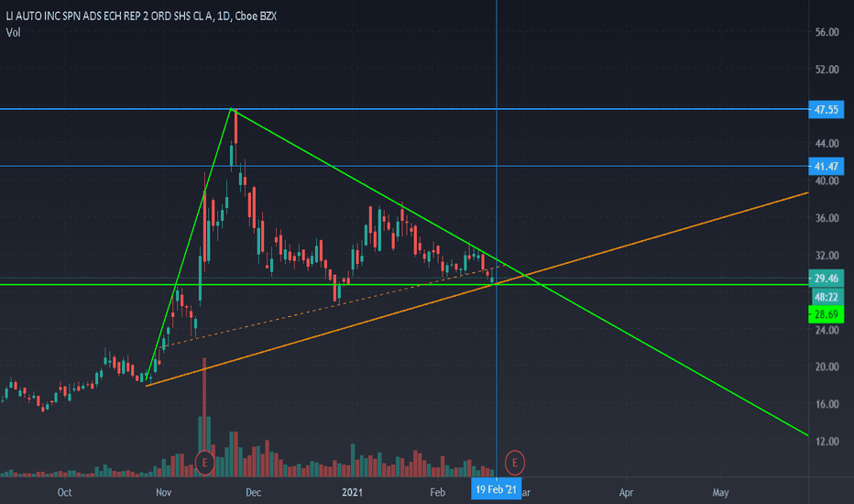This screenshot has height=504, width=854.
Task: Click the 52.00 price scale value
Action: (827, 70)
